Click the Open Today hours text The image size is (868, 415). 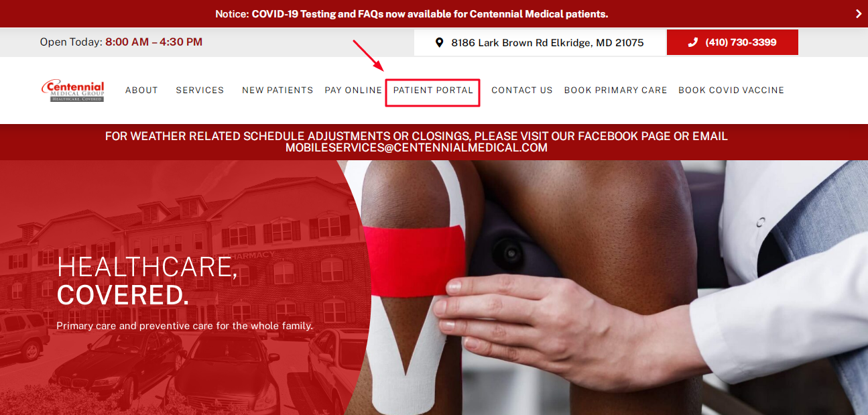(121, 42)
